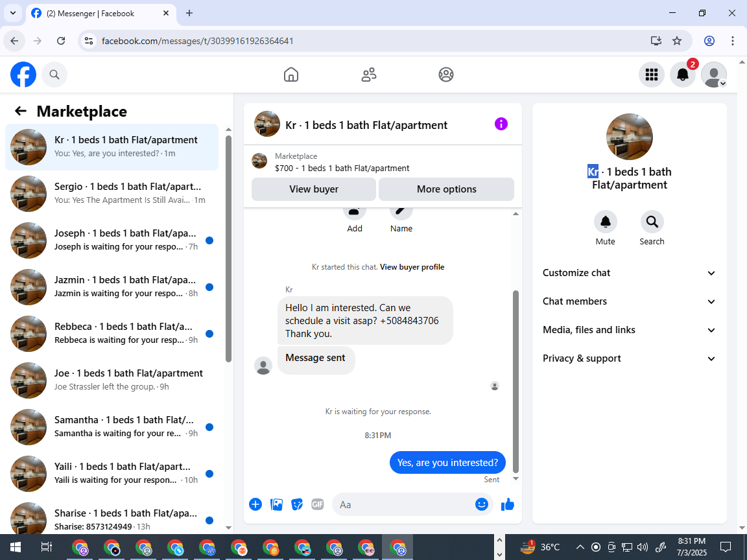This screenshot has height=560, width=747.
Task: Open Groups icon in top navigation
Action: pyautogui.click(x=446, y=75)
